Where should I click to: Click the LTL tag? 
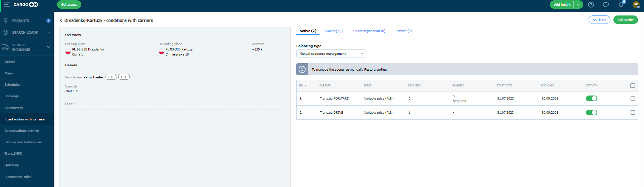click(x=124, y=77)
